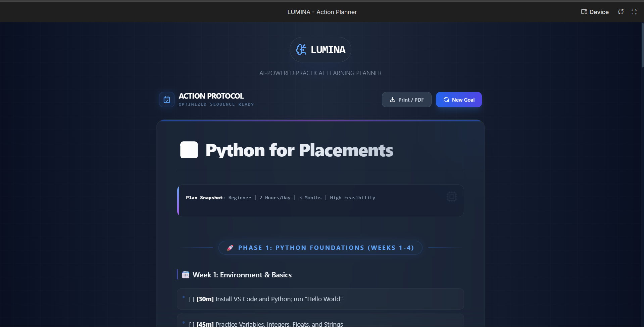
Task: Click the Print / PDF button
Action: click(407, 100)
